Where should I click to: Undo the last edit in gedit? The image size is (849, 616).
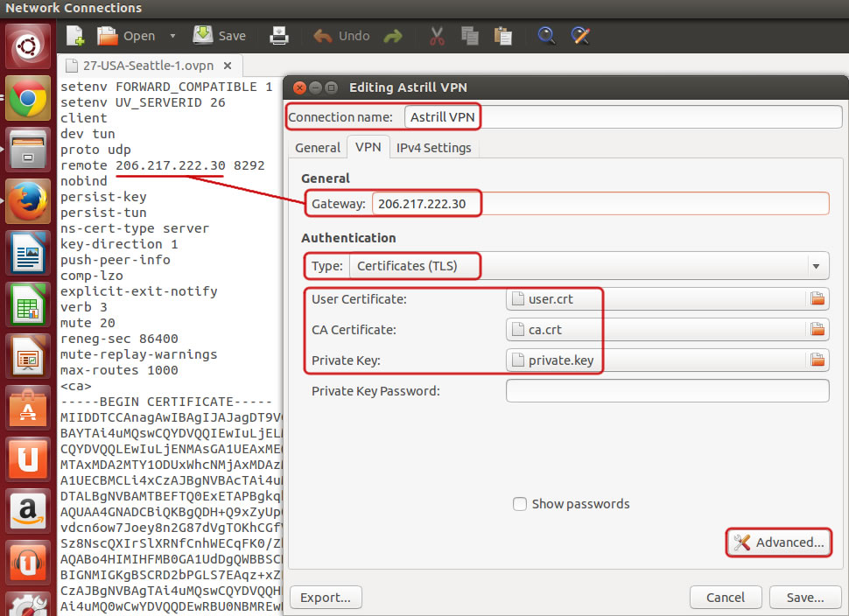pos(341,36)
